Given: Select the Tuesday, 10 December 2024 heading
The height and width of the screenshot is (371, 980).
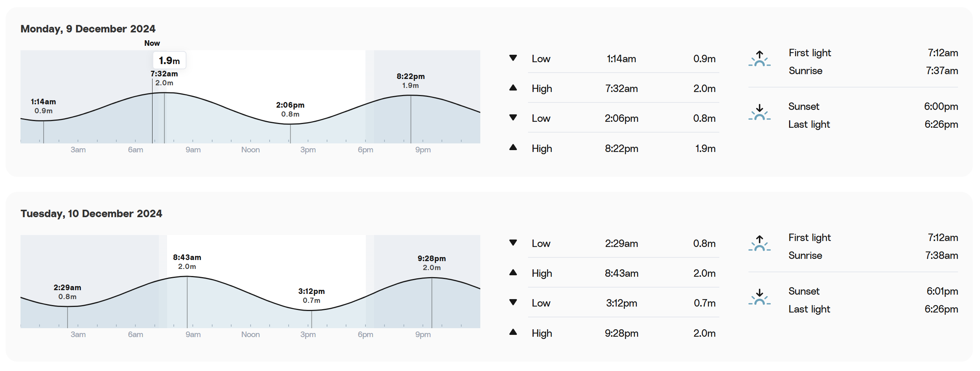Looking at the screenshot, I should tap(91, 214).
